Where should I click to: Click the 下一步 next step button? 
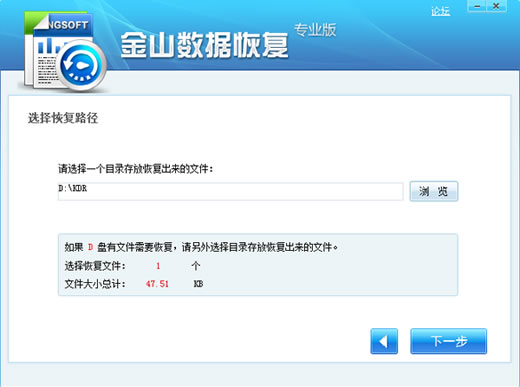[x=448, y=341]
